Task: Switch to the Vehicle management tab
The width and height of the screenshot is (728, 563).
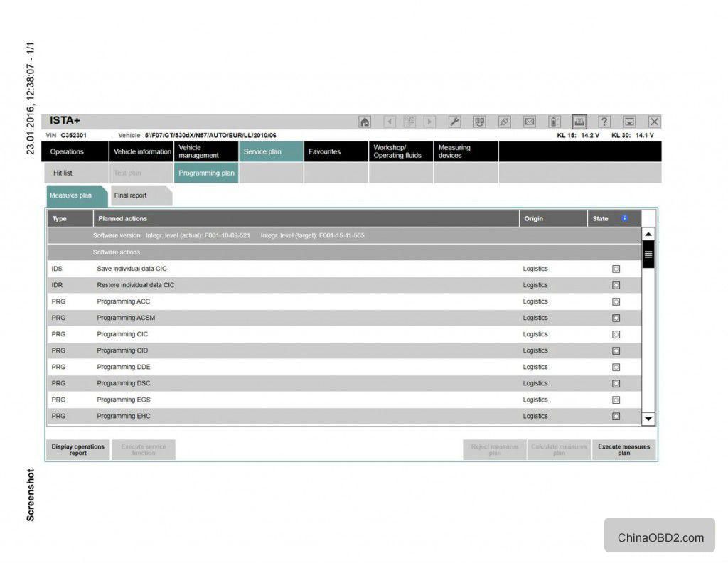Action: click(x=205, y=151)
